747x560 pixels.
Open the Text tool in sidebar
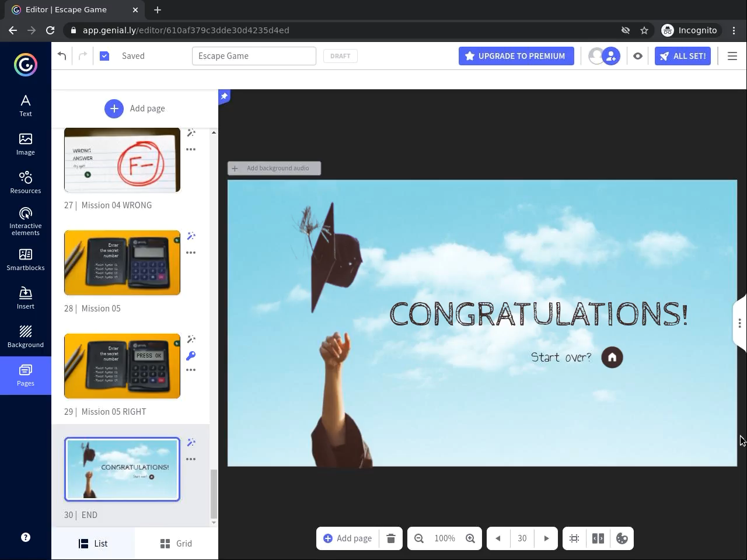coord(26,106)
